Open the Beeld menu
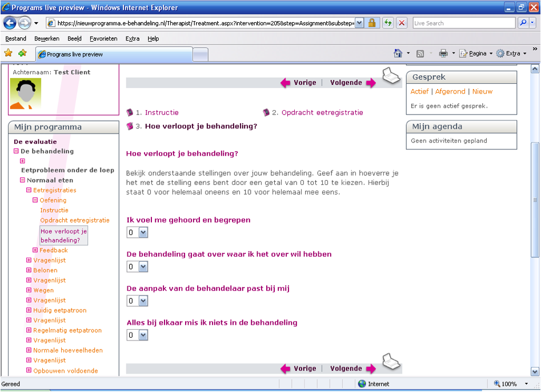541x392 pixels. click(x=74, y=39)
